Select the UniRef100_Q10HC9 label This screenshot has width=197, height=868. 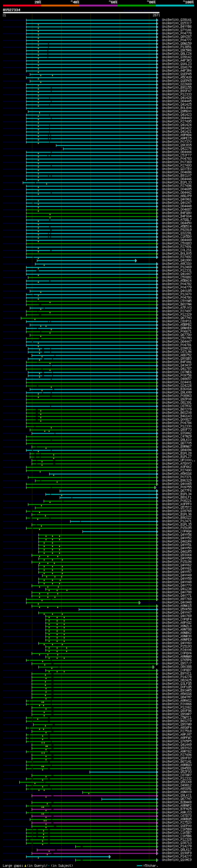[177, 860]
